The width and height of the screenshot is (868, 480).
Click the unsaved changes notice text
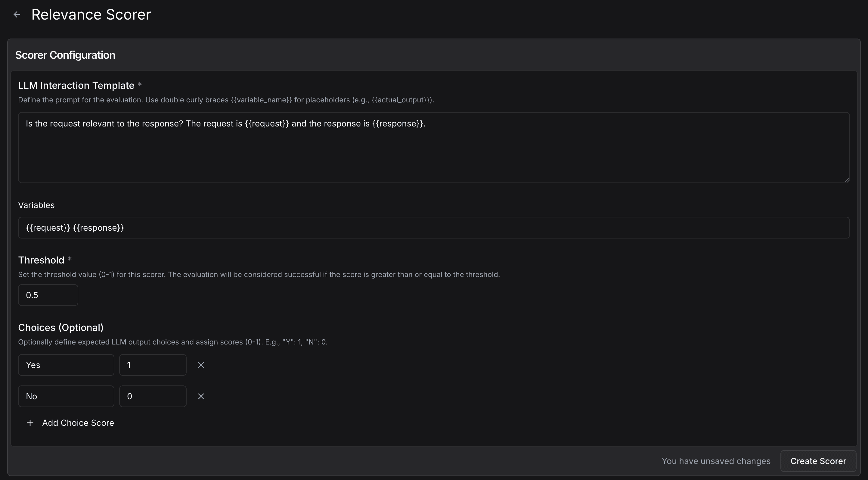point(716,461)
